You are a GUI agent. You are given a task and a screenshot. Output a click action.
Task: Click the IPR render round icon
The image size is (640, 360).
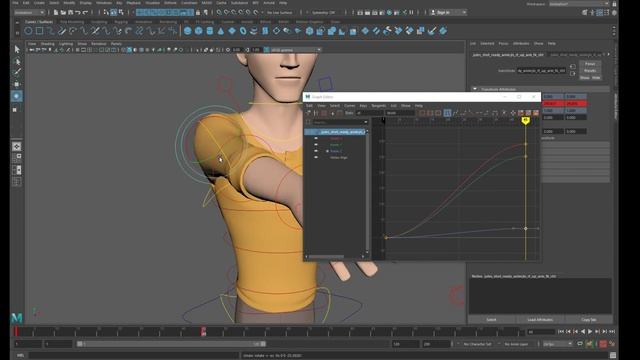pos(389,13)
